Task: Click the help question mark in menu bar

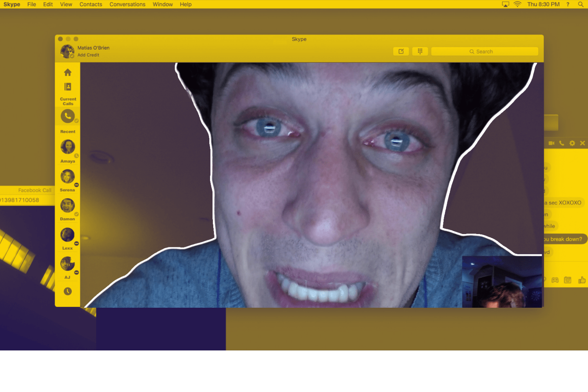Action: pyautogui.click(x=568, y=4)
